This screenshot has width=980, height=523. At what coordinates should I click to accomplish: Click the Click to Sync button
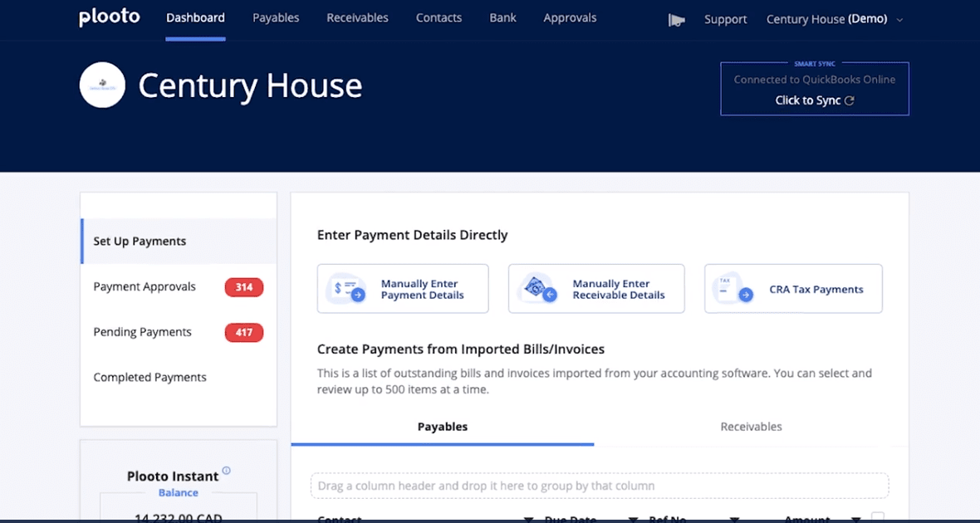pyautogui.click(x=806, y=100)
